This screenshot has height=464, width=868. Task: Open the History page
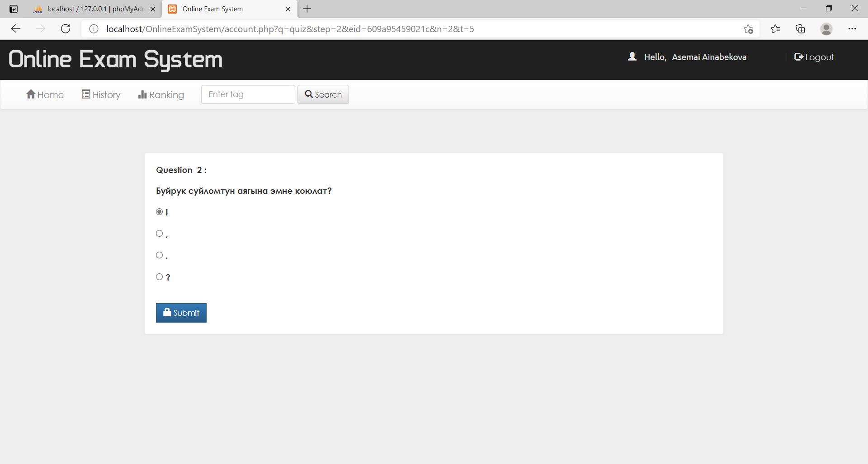(101, 94)
